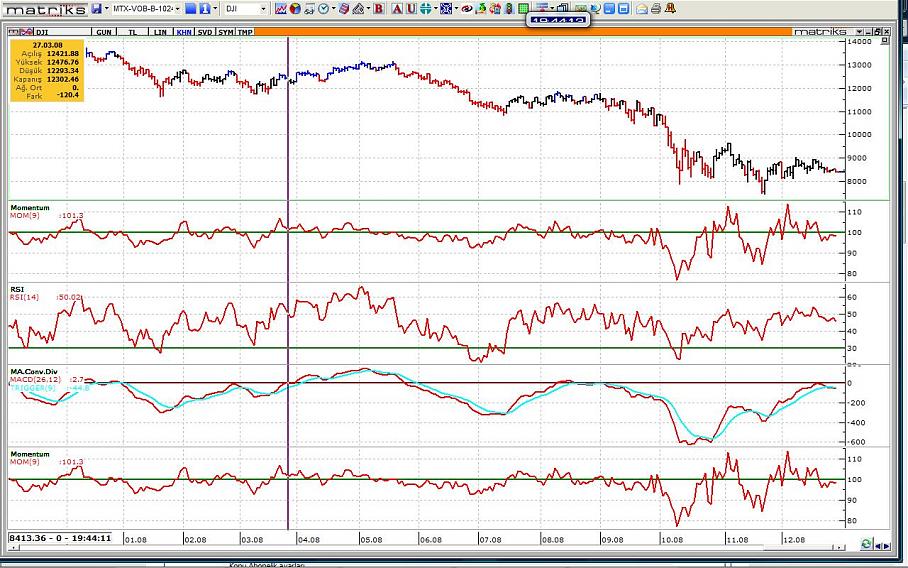Open dropdown arrow next to save icon
Screen dimensions: 908x568
[107, 8]
